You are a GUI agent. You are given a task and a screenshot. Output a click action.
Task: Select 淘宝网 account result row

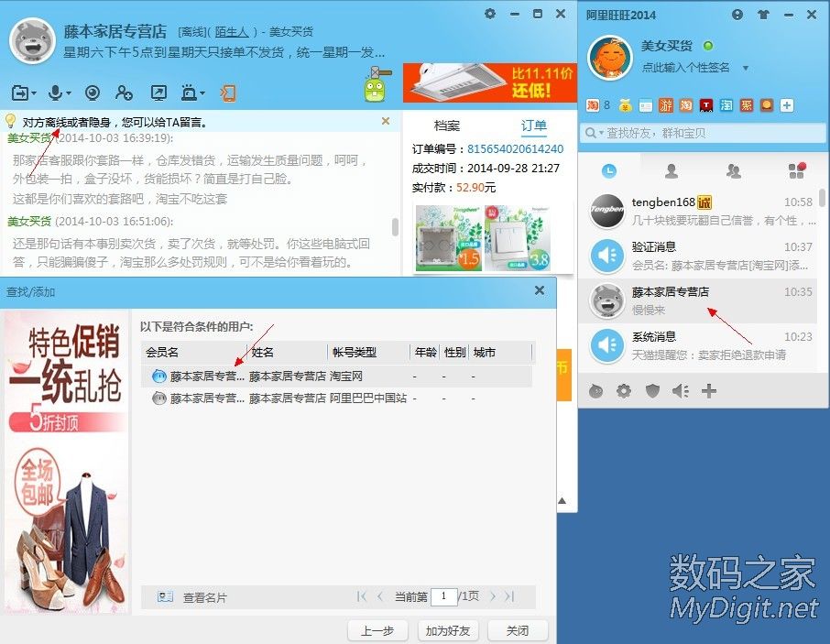pyautogui.click(x=337, y=377)
